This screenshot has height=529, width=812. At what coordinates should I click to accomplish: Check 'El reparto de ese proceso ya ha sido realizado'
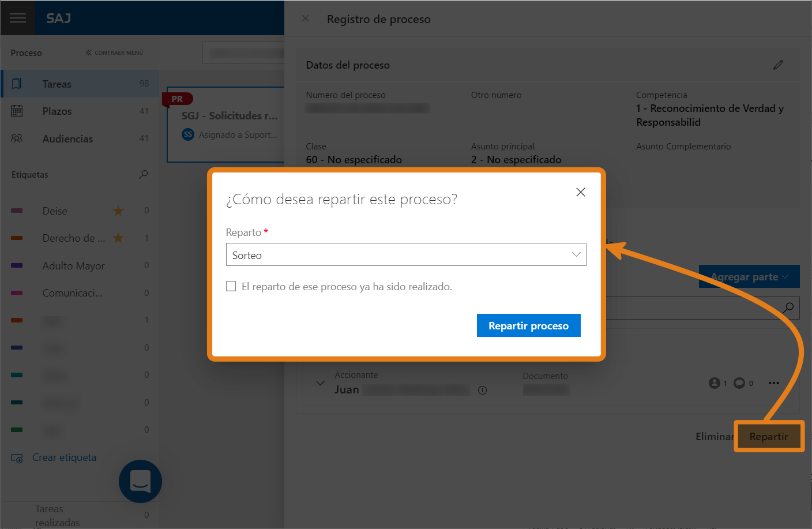coord(231,286)
